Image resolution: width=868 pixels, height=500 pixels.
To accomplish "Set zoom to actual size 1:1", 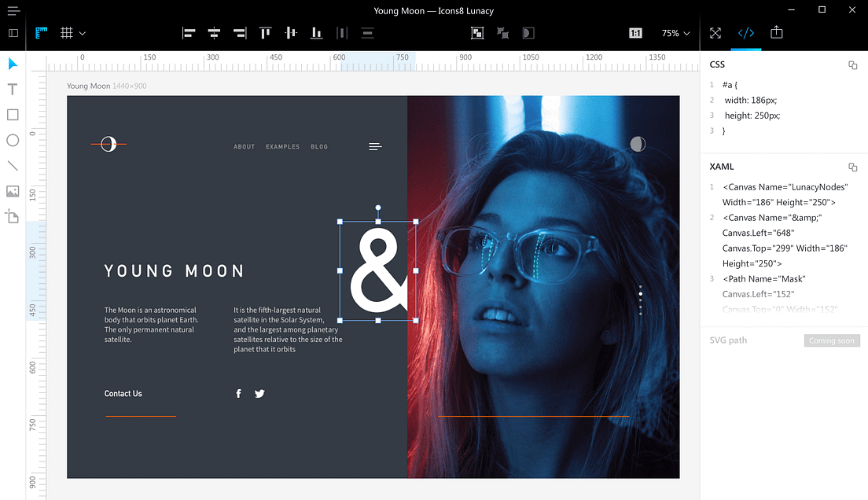I will coord(635,33).
